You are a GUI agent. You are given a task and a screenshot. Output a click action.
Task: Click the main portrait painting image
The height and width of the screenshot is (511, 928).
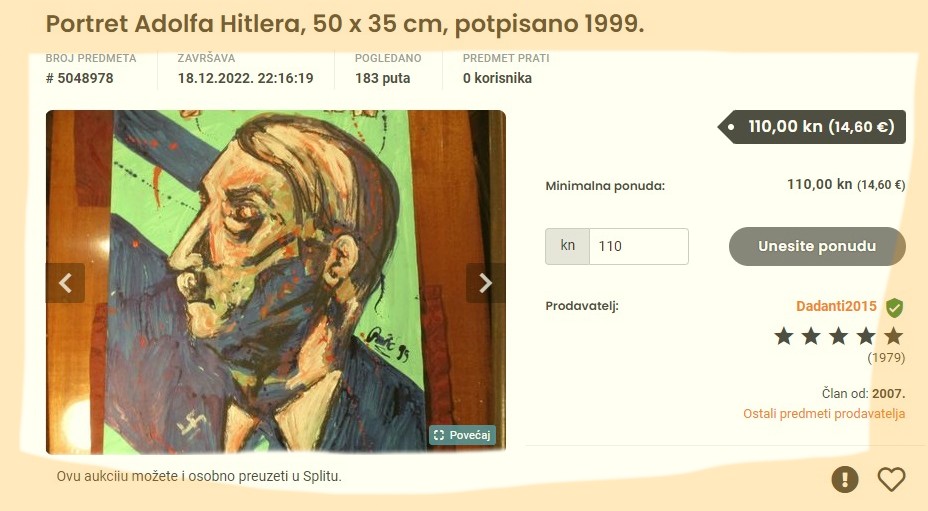coord(276,282)
